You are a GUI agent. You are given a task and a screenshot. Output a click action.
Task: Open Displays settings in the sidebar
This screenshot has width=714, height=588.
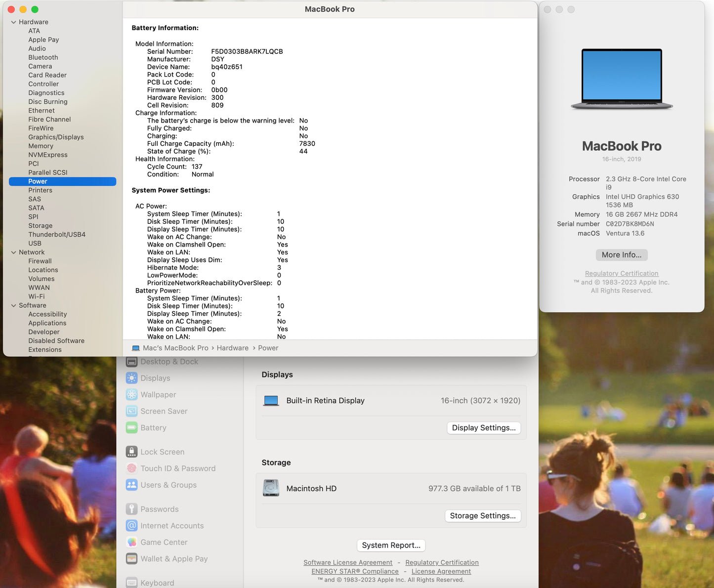(155, 378)
